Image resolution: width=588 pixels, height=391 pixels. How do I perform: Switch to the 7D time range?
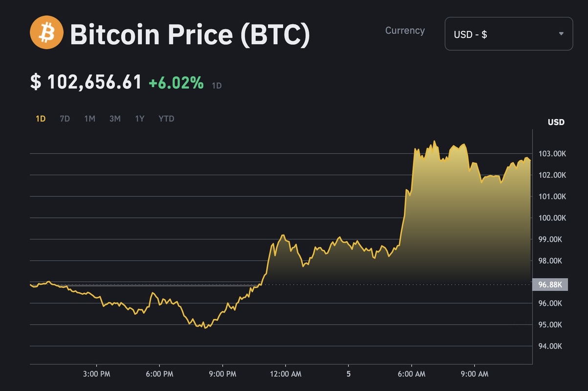(65, 119)
